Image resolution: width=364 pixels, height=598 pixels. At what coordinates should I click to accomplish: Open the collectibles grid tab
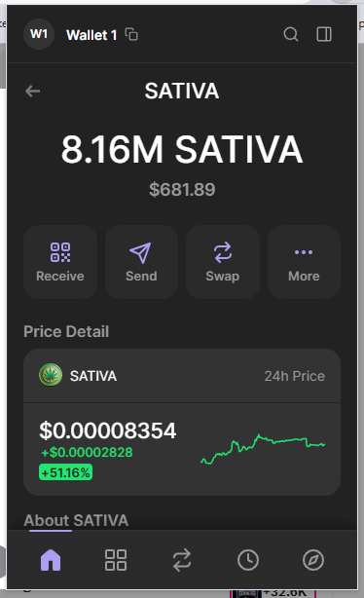point(116,560)
